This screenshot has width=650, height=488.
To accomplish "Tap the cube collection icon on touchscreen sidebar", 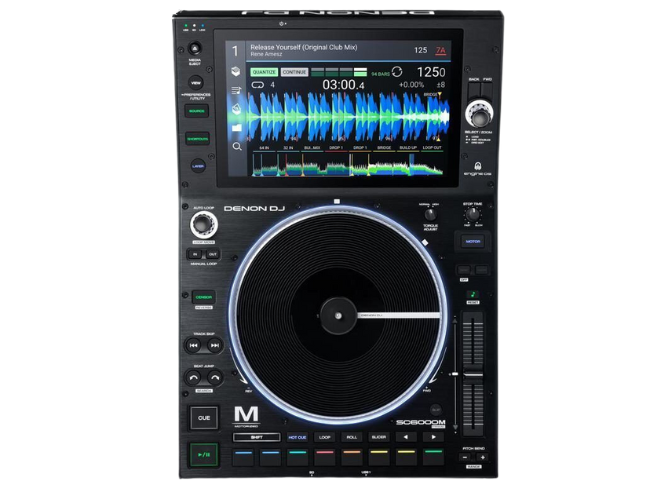I will [236, 71].
